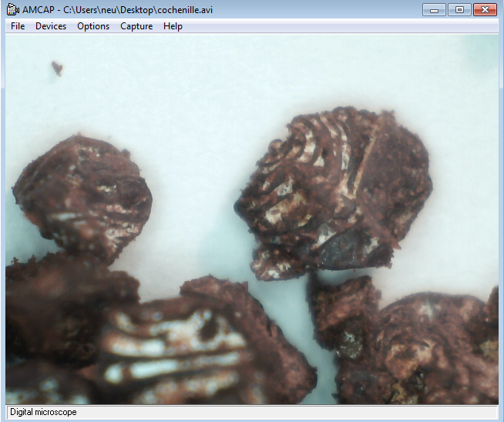
Task: Maximize the AMCAP window
Action: (x=459, y=10)
